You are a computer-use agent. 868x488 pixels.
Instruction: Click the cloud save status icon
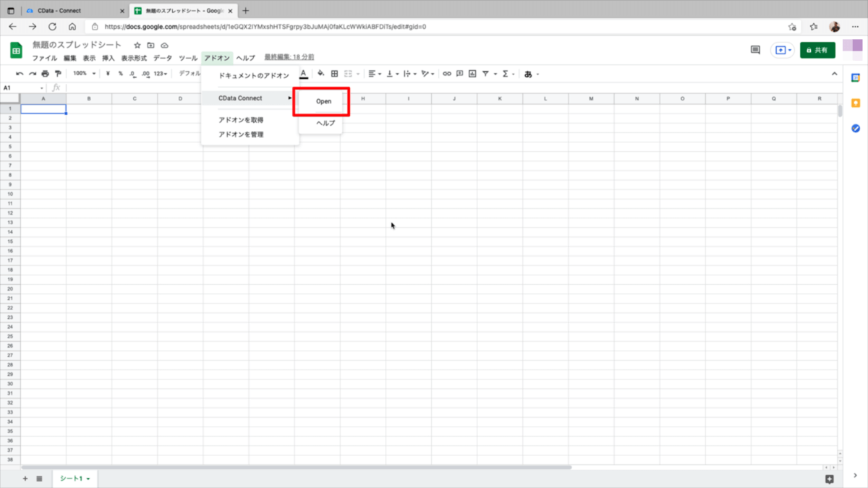[164, 46]
